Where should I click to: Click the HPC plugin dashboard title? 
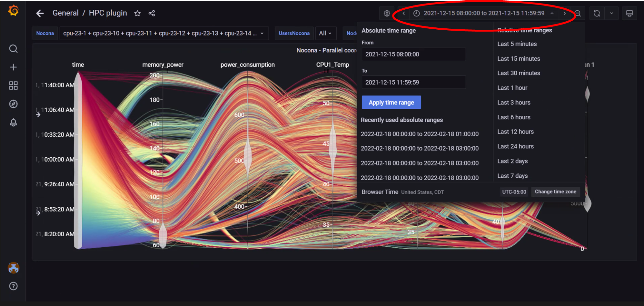coord(108,13)
